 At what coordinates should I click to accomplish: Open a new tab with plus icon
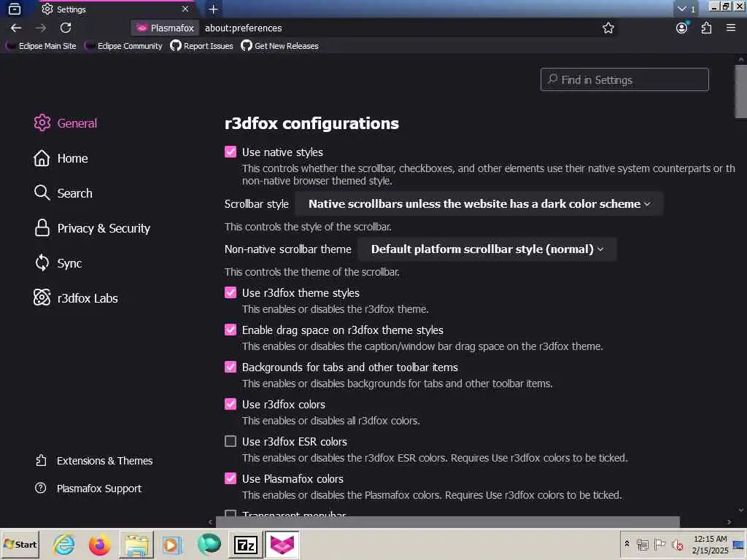pyautogui.click(x=214, y=9)
